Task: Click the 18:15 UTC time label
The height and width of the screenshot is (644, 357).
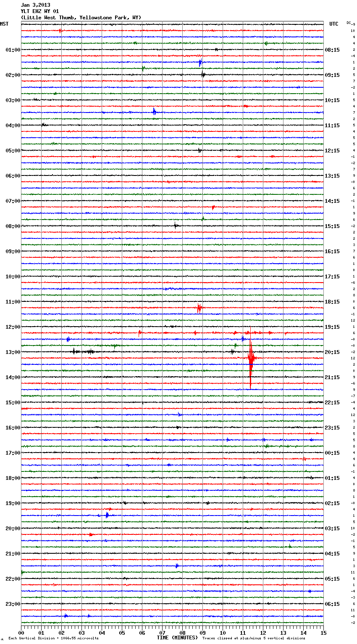Action: (332, 302)
